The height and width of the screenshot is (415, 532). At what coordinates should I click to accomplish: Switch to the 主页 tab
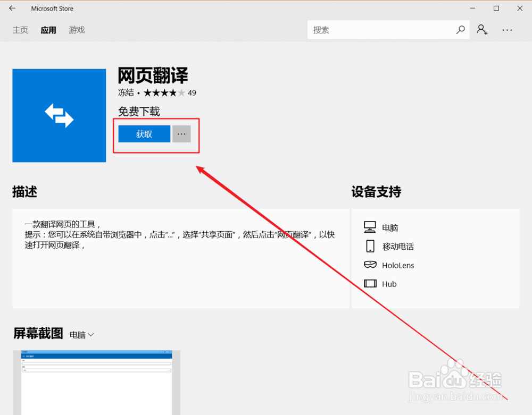pyautogui.click(x=20, y=30)
